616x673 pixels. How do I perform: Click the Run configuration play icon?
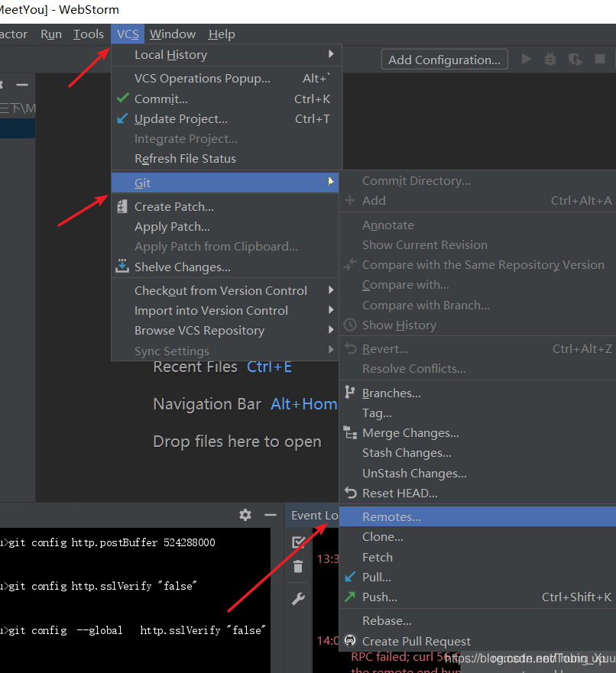tap(526, 59)
